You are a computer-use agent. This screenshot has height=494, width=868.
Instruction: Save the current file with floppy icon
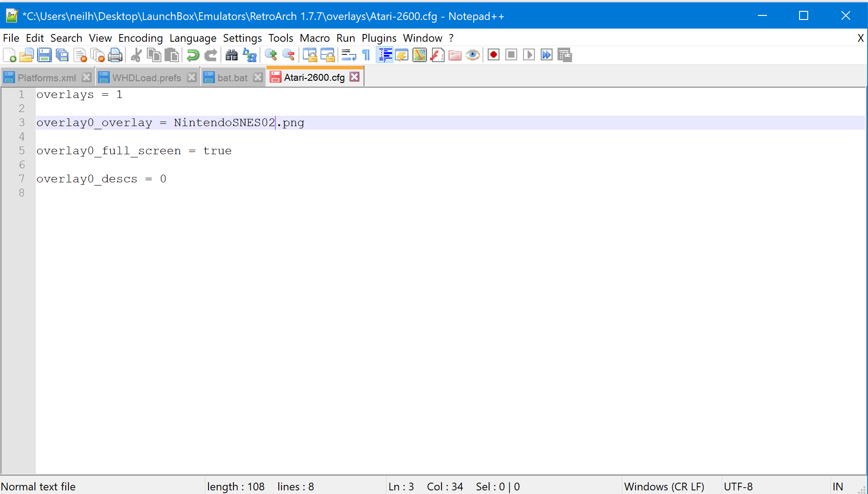(44, 55)
